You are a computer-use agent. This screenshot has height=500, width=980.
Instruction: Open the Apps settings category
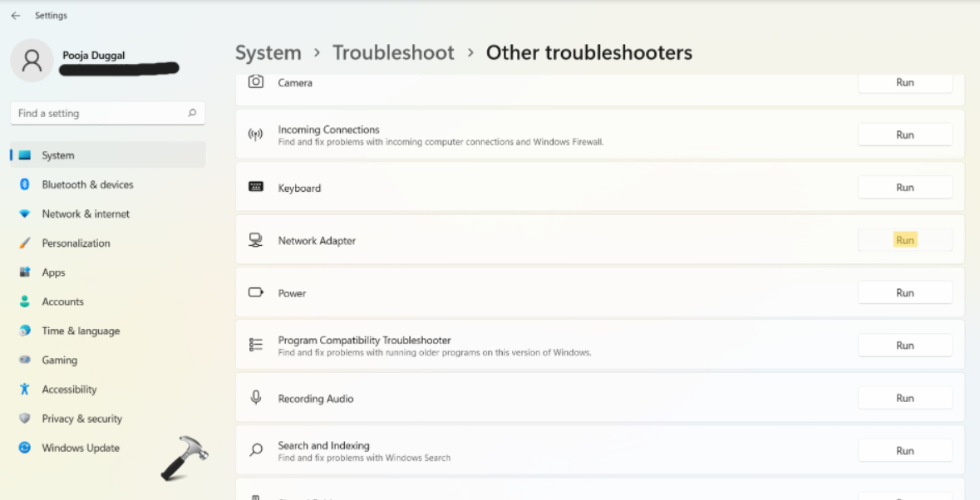click(x=53, y=272)
